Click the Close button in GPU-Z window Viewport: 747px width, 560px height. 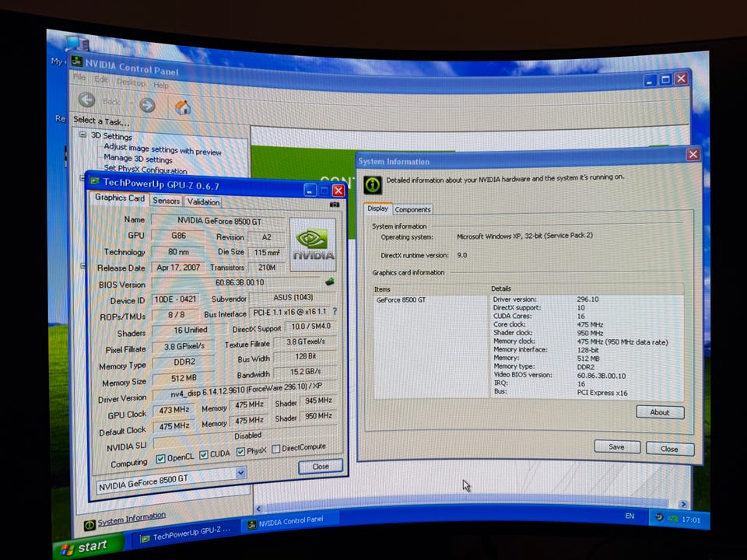320,466
